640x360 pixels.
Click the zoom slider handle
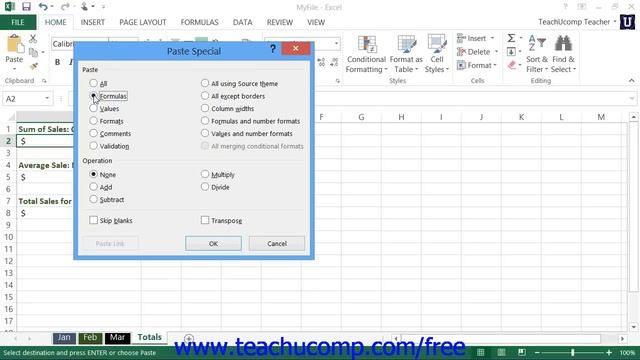pyautogui.click(x=573, y=352)
